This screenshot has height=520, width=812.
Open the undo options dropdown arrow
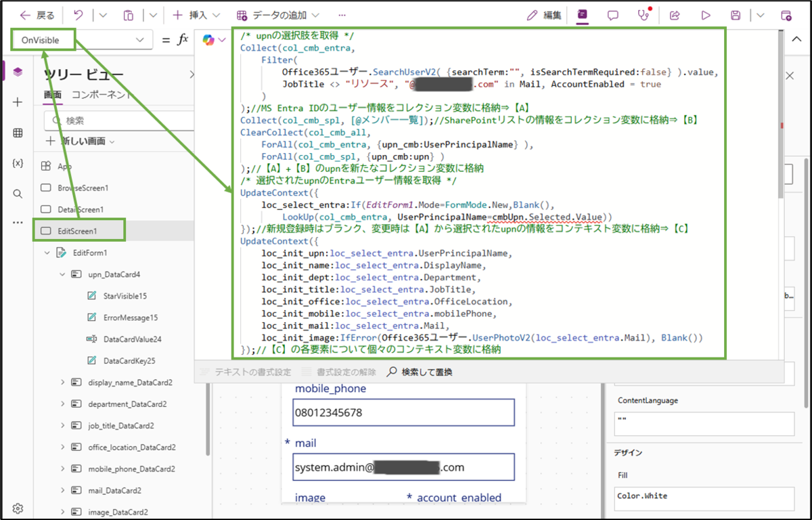tap(103, 15)
